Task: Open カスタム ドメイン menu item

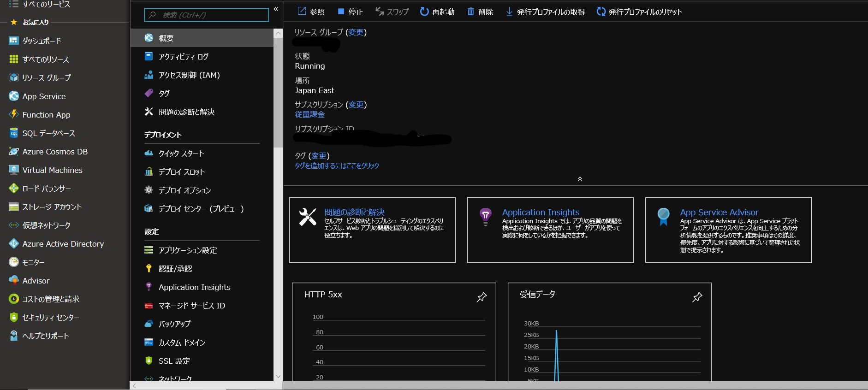Action: pos(202,342)
